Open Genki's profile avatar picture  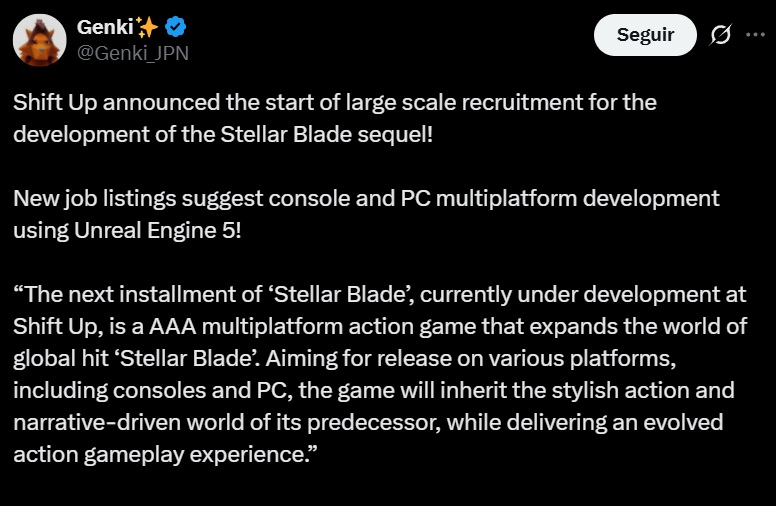pos(40,40)
